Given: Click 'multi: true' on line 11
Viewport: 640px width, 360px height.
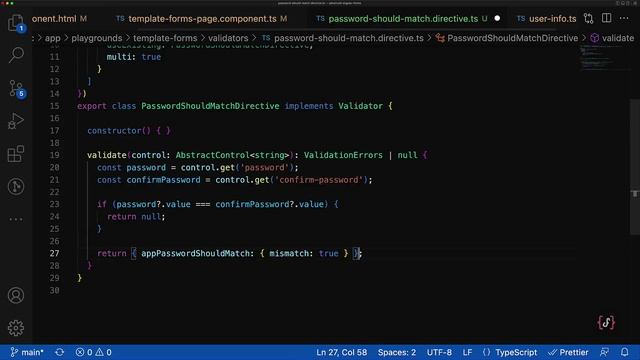Looking at the screenshot, I should (134, 57).
